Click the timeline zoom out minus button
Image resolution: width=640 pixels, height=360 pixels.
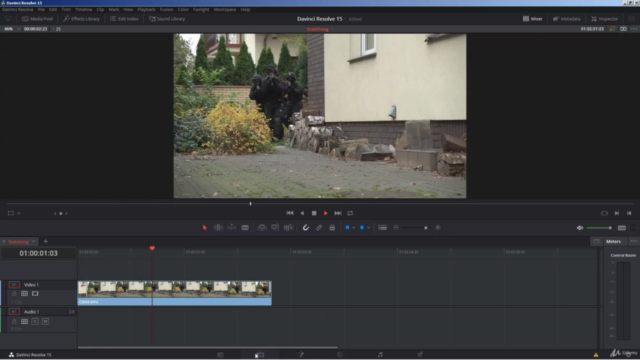396,228
